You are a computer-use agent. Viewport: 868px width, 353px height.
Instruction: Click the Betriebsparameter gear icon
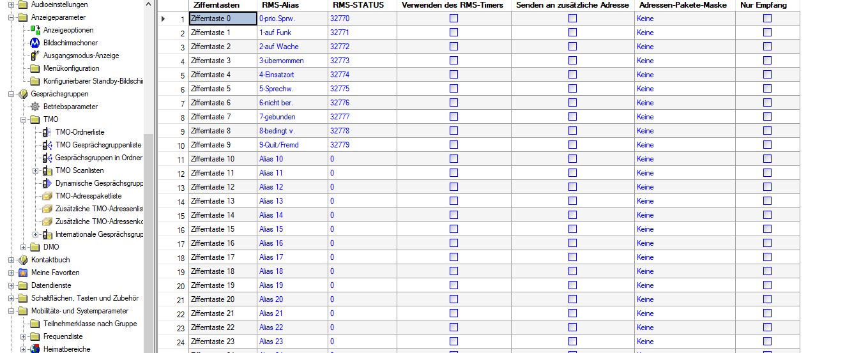point(35,107)
